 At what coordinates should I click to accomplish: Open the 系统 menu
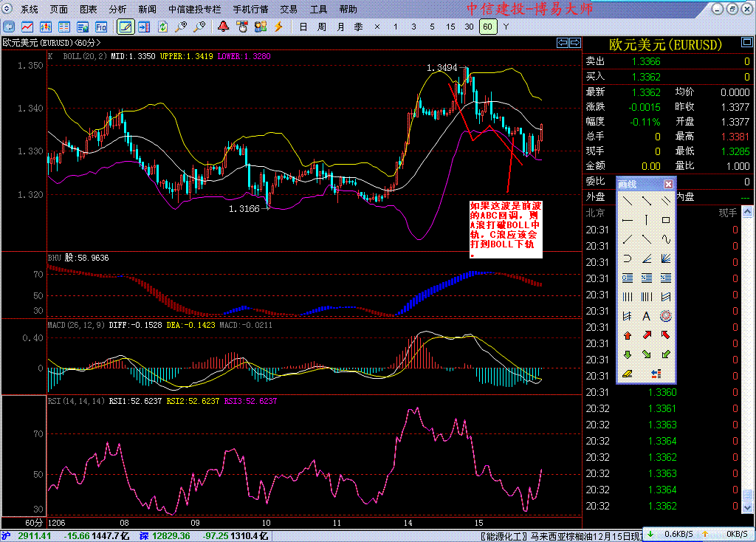(x=30, y=9)
